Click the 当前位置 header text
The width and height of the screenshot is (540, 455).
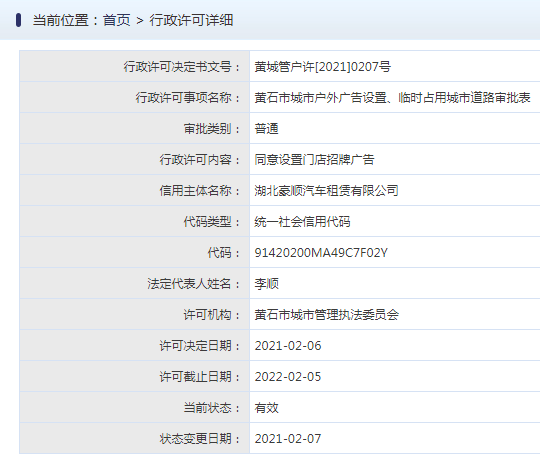pos(61,20)
